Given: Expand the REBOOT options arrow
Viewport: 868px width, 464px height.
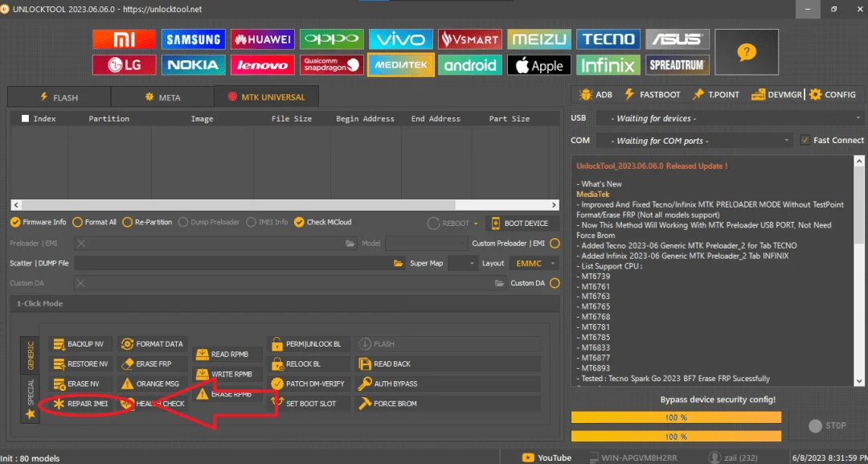Looking at the screenshot, I should (476, 224).
